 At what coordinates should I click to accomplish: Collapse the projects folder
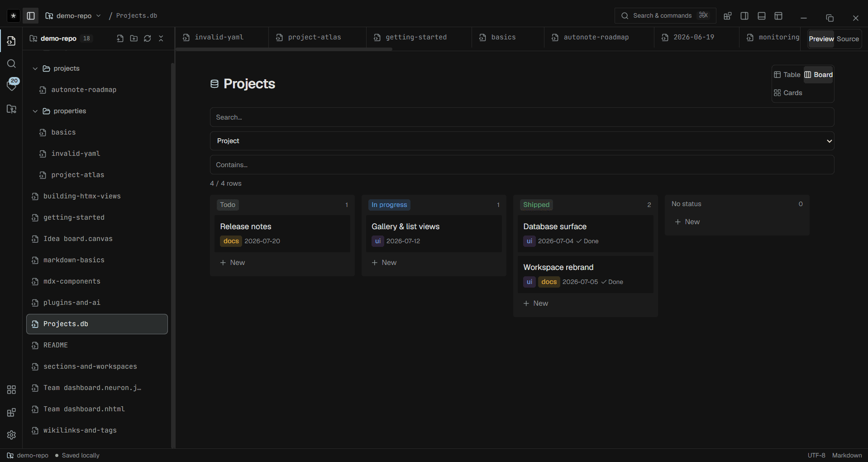(35, 69)
